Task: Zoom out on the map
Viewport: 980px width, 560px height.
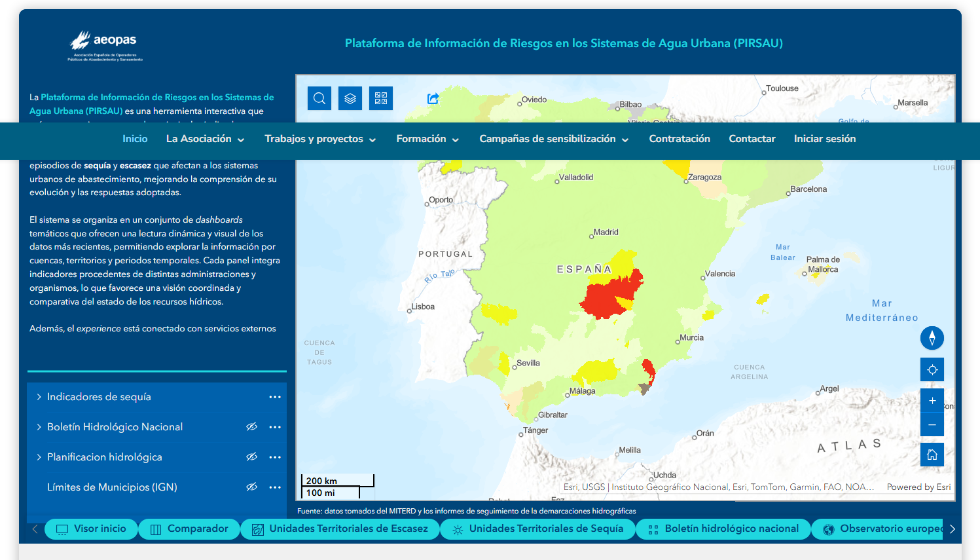Action: pos(932,424)
